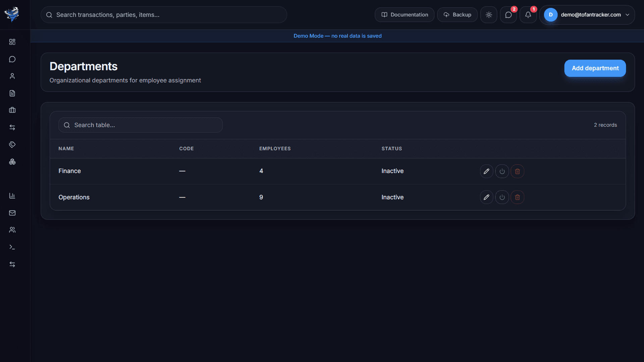Select the Finance department name

coord(70,171)
